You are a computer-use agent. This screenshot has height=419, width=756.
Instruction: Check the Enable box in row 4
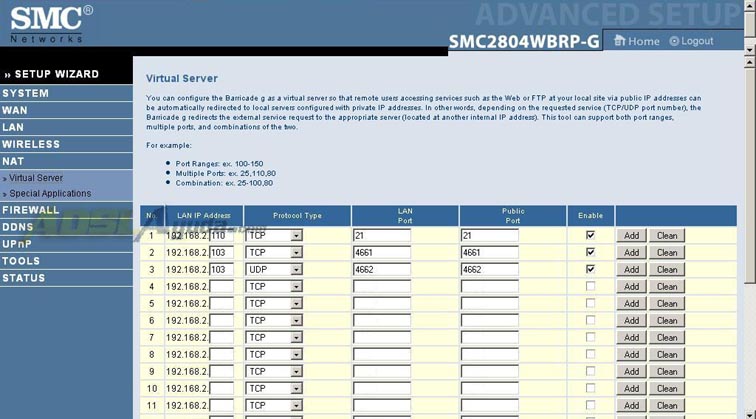click(x=590, y=286)
